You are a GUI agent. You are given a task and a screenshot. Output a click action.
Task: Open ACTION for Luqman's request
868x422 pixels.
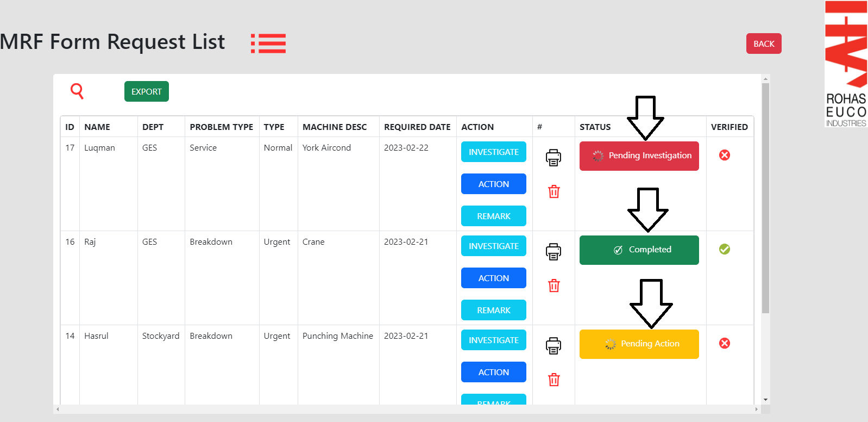point(494,184)
